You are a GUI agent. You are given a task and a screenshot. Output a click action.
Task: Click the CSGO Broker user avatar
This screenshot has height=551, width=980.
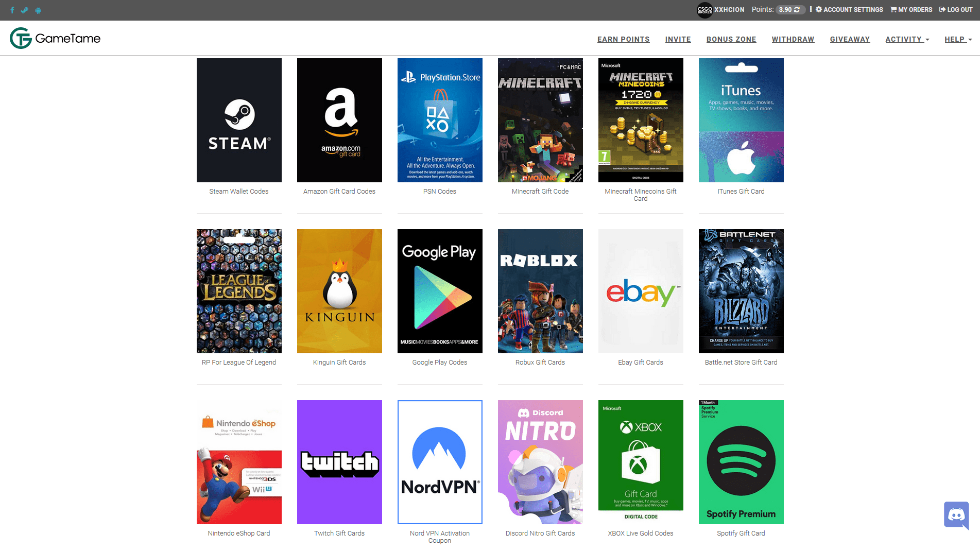point(704,10)
